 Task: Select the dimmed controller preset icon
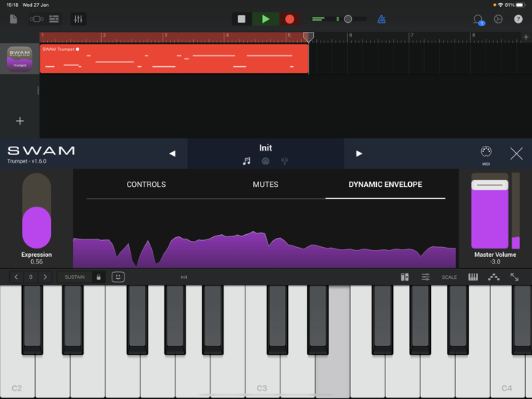[265, 161]
